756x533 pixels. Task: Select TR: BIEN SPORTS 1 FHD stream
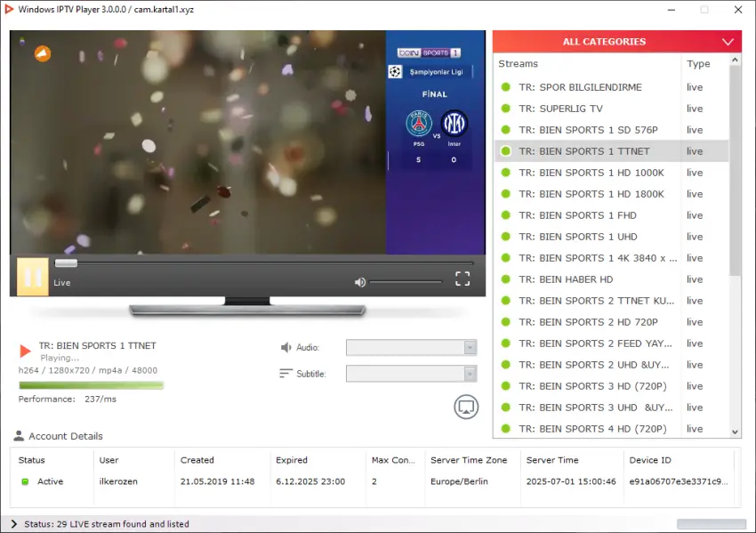611,215
